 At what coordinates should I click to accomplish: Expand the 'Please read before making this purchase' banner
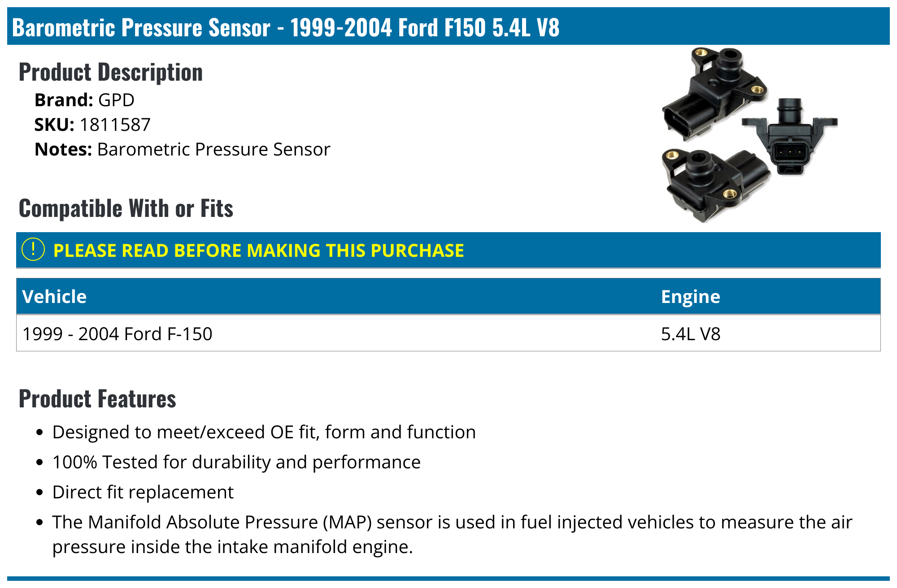(x=258, y=251)
